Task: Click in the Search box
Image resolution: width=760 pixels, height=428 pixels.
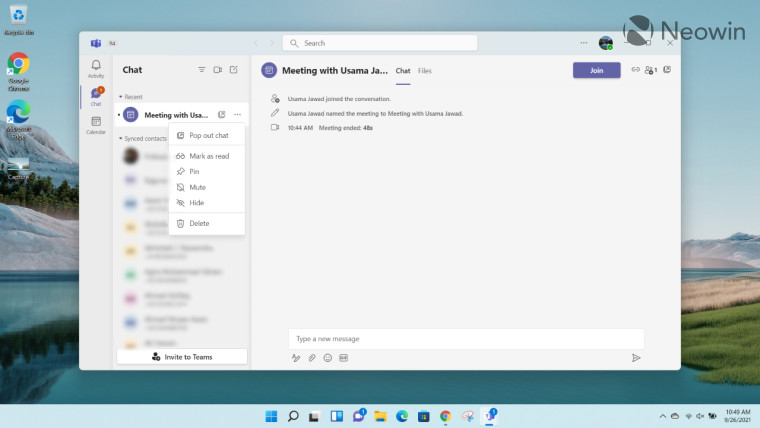Action: point(380,43)
